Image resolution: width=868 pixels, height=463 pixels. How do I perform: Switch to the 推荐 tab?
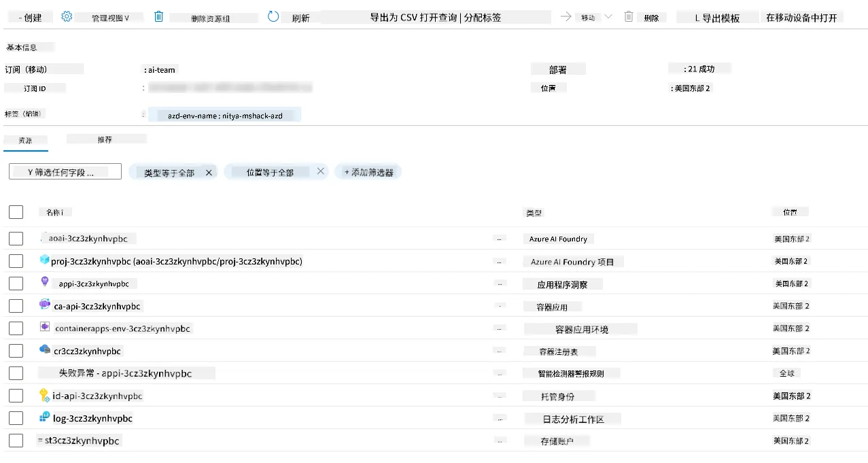[x=105, y=139]
